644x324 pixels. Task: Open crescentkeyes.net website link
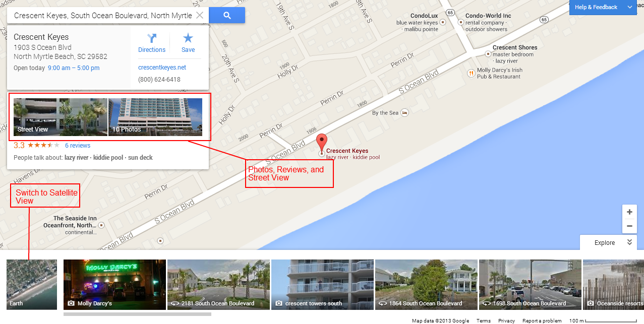[x=162, y=67]
